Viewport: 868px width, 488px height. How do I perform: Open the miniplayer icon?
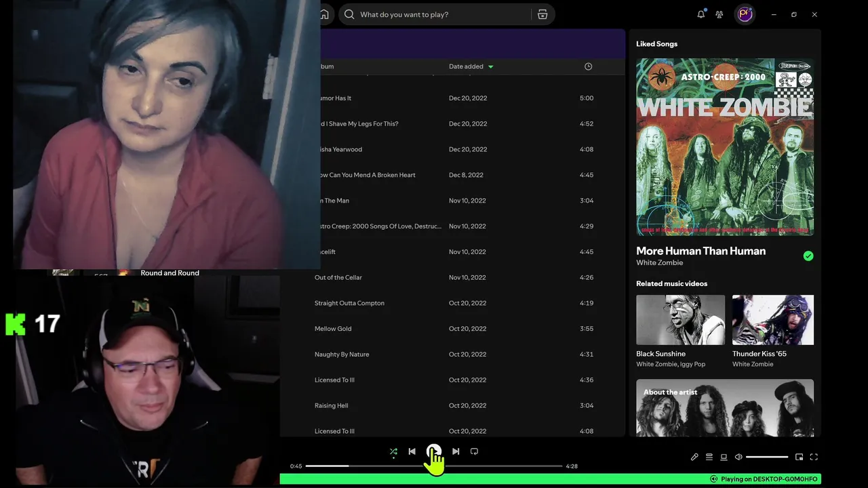click(799, 457)
